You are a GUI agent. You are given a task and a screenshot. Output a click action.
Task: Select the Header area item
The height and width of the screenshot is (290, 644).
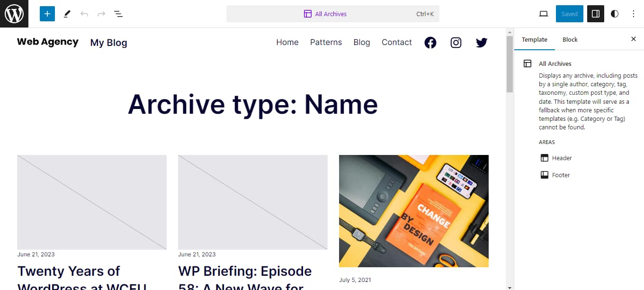(562, 158)
